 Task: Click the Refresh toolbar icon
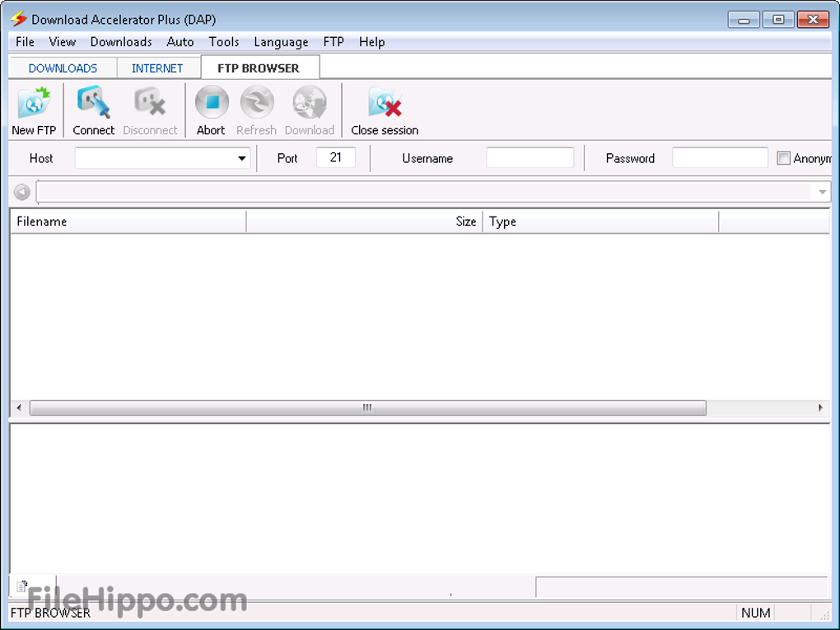coord(256,104)
